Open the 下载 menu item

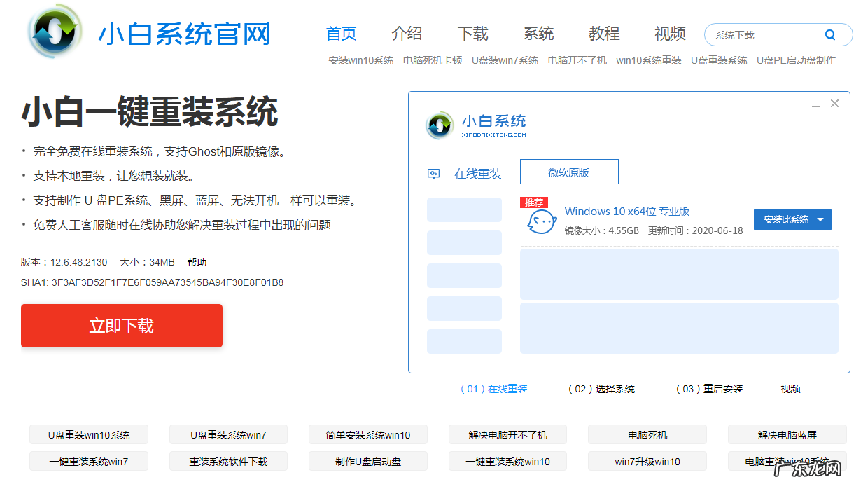[473, 33]
